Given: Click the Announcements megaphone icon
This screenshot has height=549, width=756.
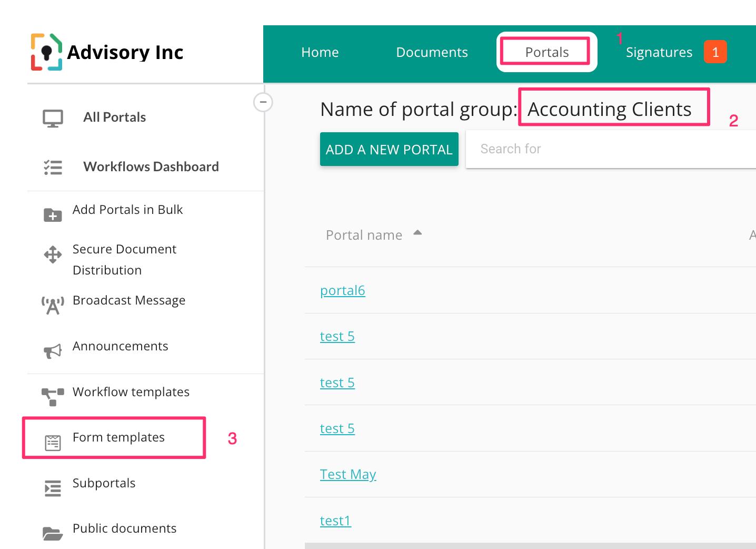Looking at the screenshot, I should 53,351.
